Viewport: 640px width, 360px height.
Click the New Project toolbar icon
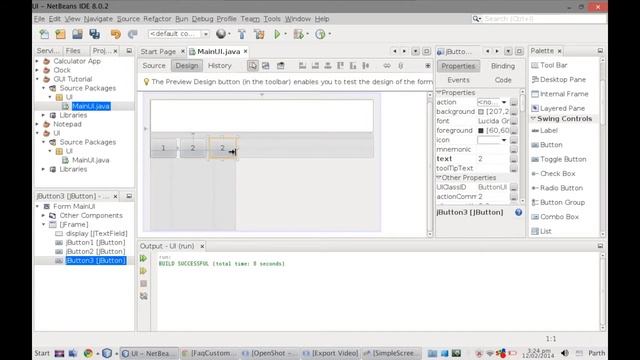(60, 34)
